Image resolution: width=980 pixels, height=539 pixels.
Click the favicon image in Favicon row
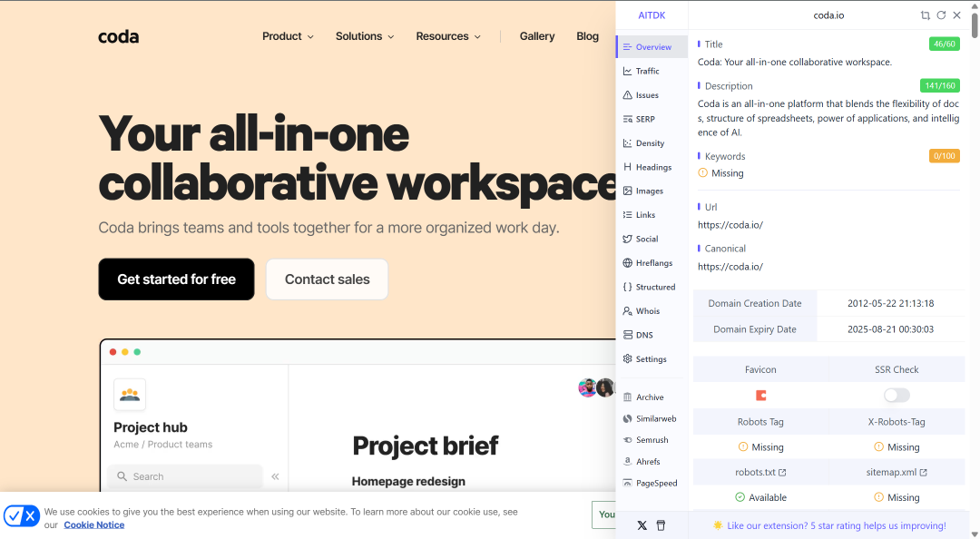760,396
